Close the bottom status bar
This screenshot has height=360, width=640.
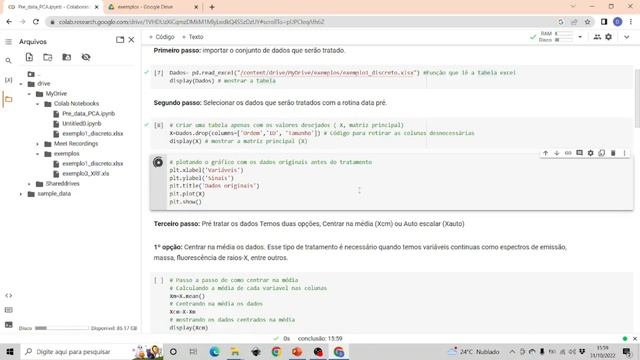pos(635,339)
